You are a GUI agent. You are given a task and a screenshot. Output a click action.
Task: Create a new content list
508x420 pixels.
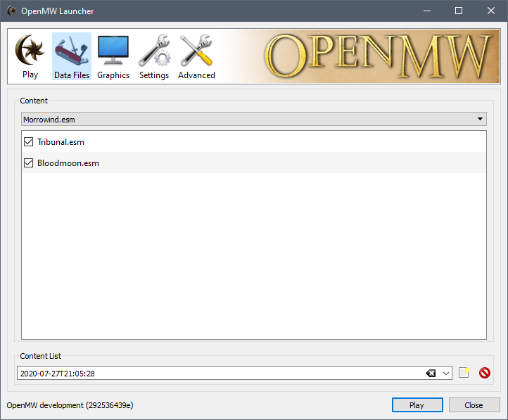(464, 373)
